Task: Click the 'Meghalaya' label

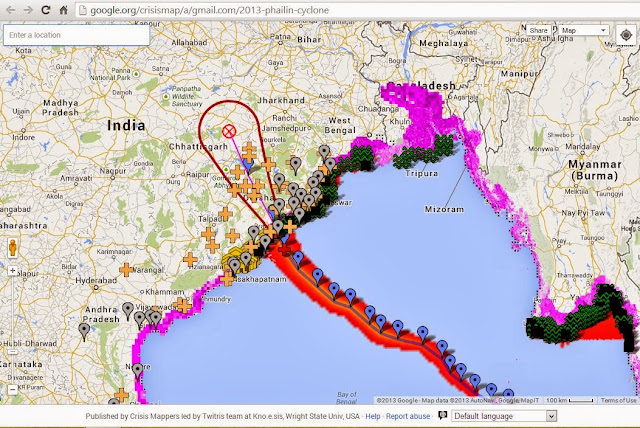Action: 443,43
